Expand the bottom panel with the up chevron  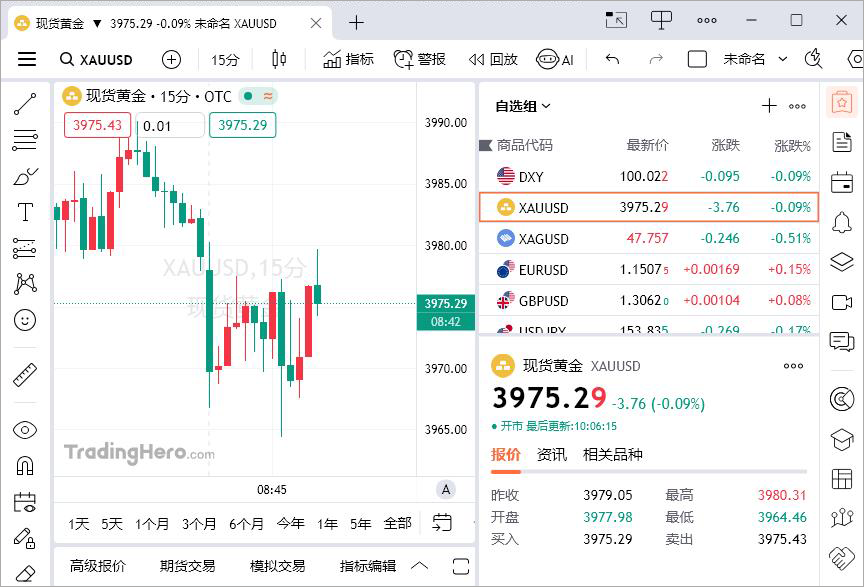[x=419, y=566]
